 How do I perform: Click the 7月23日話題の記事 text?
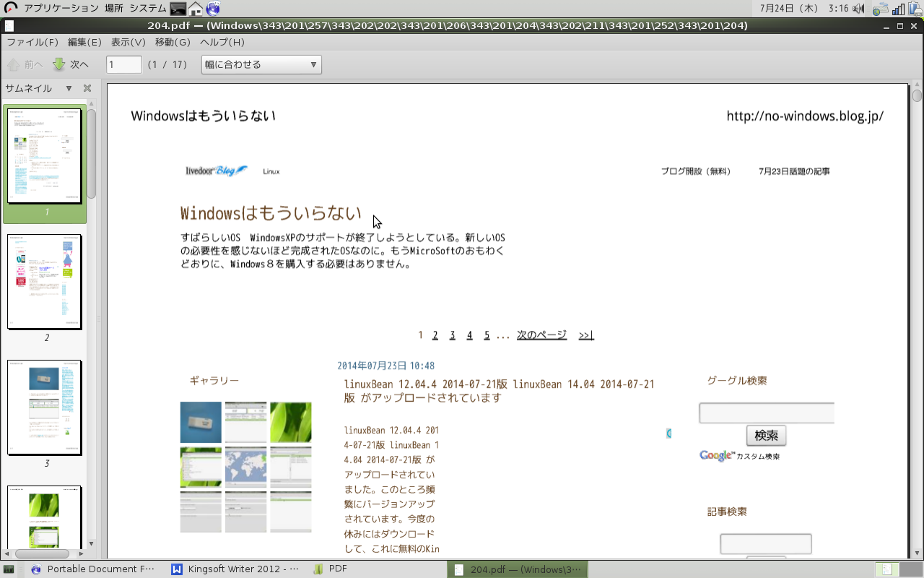click(794, 171)
